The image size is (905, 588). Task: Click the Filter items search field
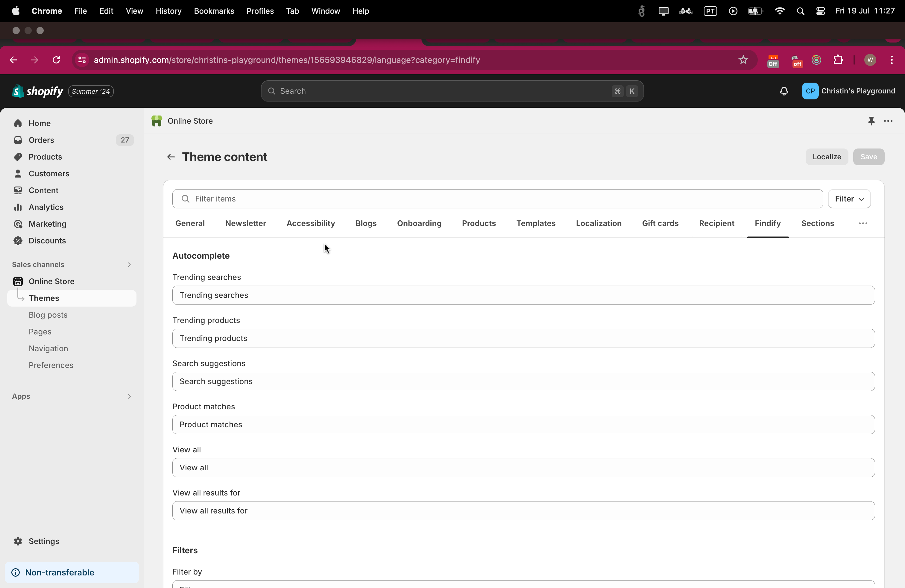497,199
